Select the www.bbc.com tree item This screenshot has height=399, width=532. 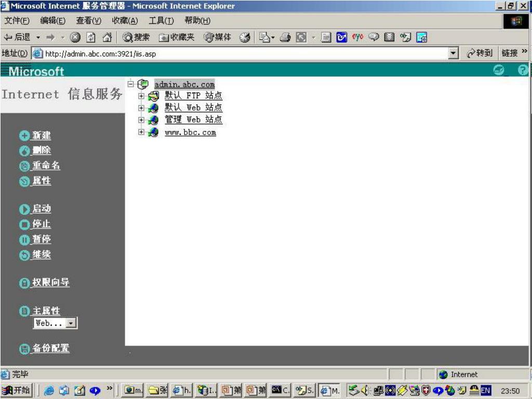pos(190,132)
